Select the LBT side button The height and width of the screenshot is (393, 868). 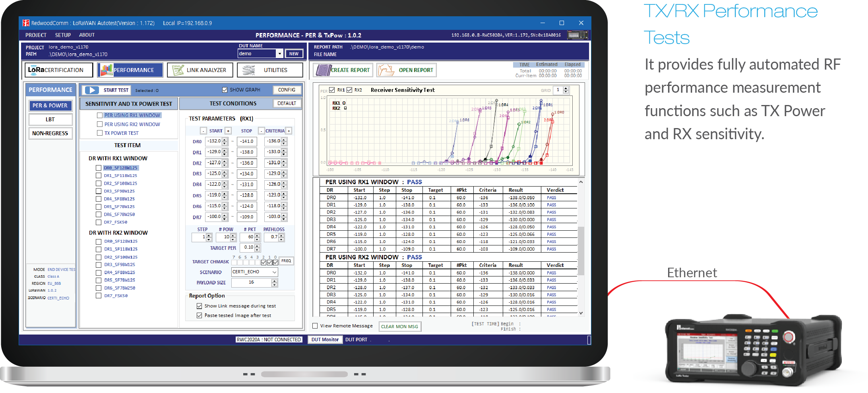click(50, 119)
